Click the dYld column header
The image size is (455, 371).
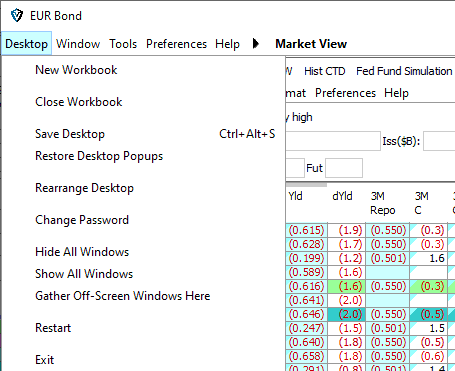click(342, 196)
